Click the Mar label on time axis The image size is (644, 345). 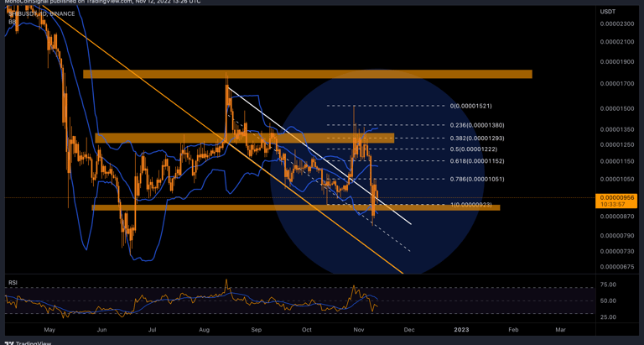point(561,330)
